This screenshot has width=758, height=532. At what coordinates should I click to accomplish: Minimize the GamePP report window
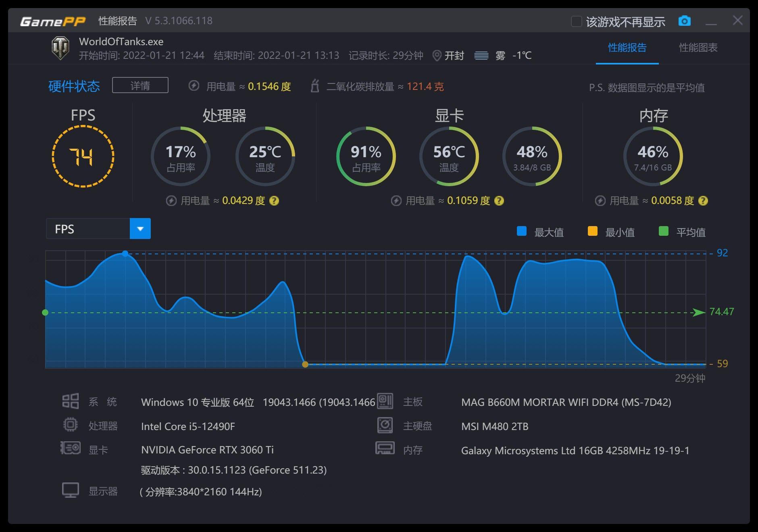point(711,21)
